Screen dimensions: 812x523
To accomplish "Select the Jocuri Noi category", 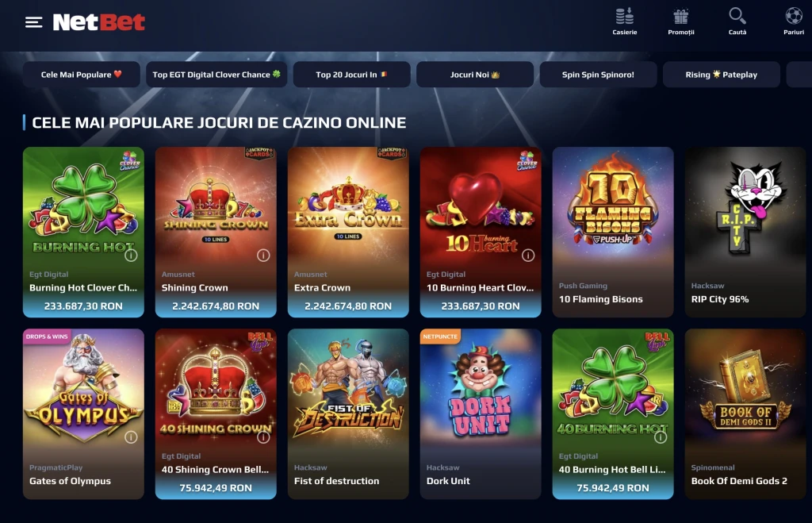I will click(x=475, y=75).
